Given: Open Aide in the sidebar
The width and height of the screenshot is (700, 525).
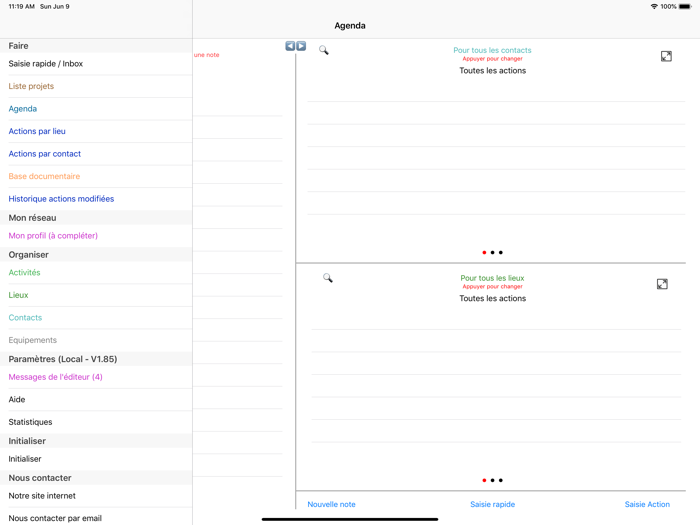Looking at the screenshot, I should 96,400.
